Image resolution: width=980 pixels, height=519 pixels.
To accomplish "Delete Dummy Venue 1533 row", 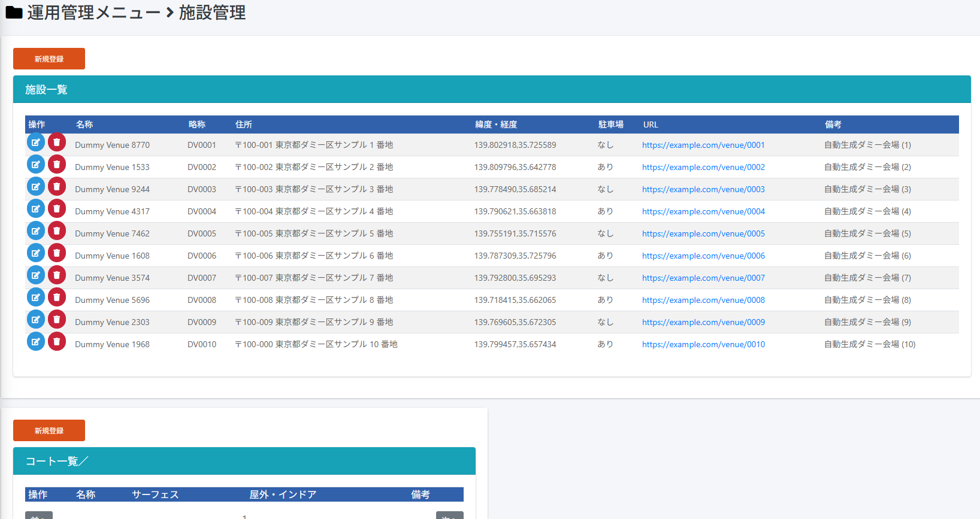I will [x=57, y=165].
